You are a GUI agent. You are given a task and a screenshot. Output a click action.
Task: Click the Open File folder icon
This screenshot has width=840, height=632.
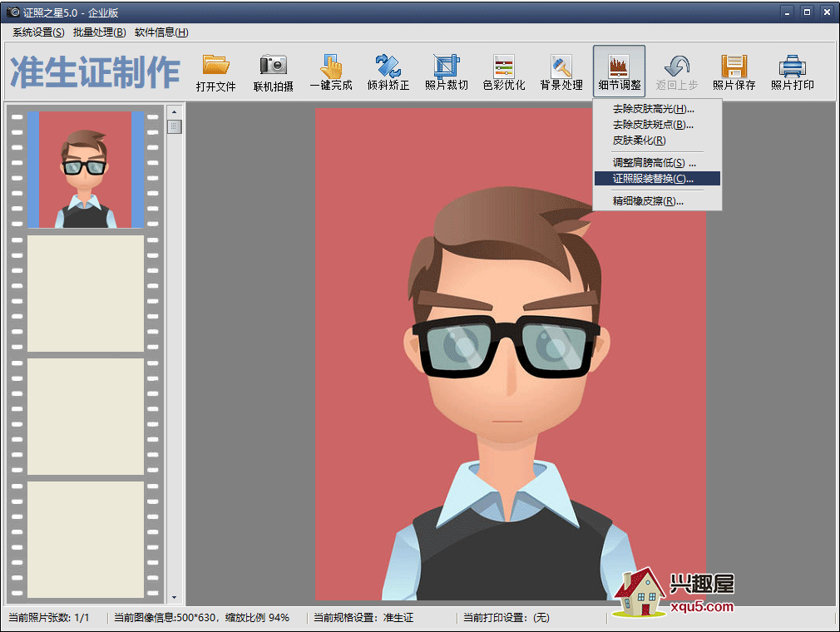tap(215, 66)
